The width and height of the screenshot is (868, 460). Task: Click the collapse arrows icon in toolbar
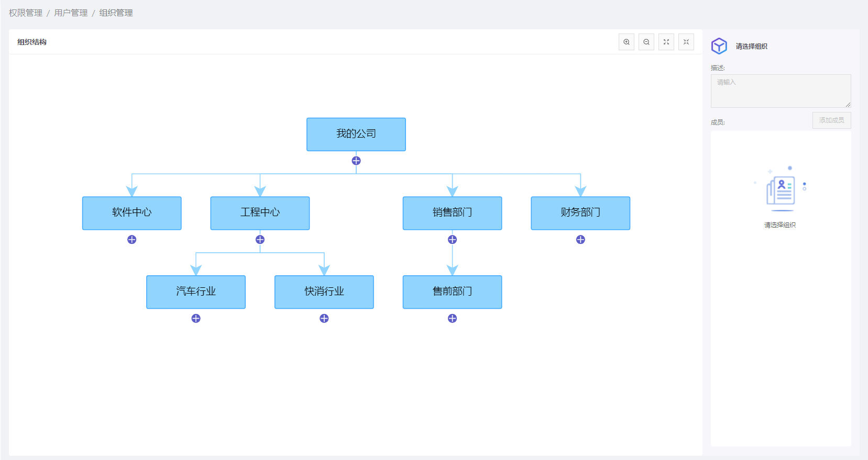(686, 42)
